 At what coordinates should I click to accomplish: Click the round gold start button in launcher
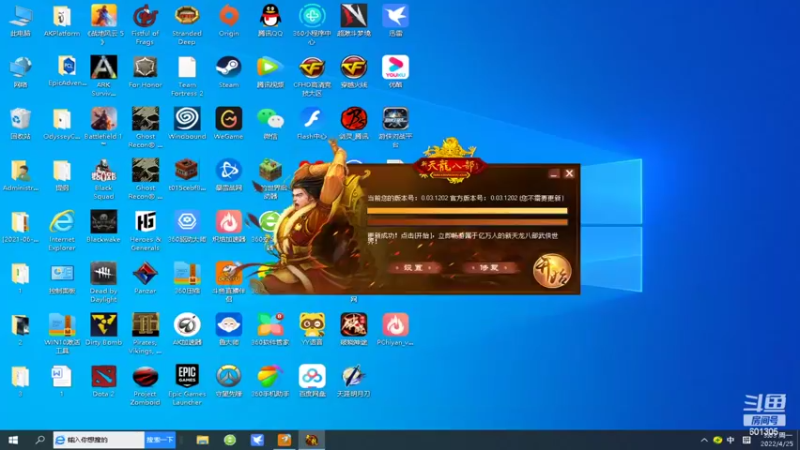click(552, 270)
